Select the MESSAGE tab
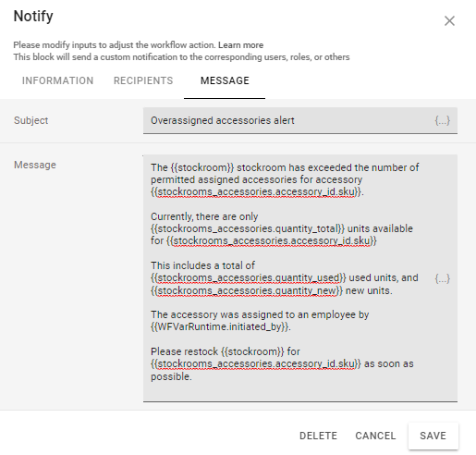Screen dimensions: 476x455 click(x=225, y=80)
